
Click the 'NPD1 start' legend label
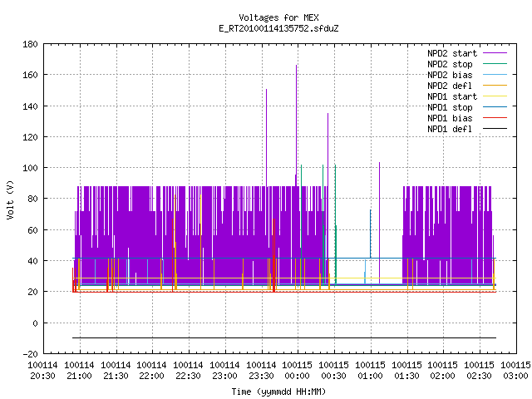452,96
